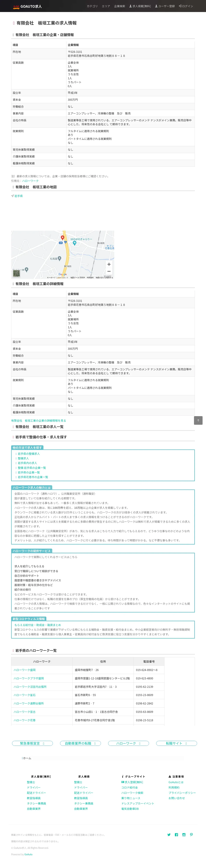Open もらえる給付金・助成金・融資まとめ link
206x868 pixels.
click(x=38, y=625)
